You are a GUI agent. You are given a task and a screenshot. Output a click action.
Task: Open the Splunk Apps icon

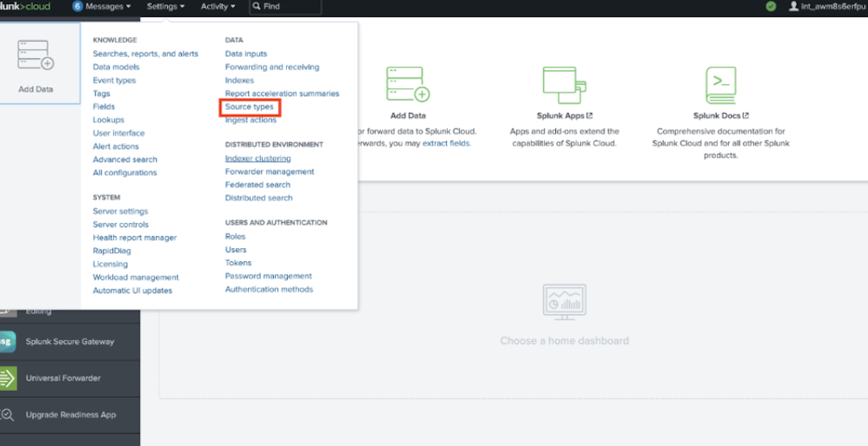564,84
